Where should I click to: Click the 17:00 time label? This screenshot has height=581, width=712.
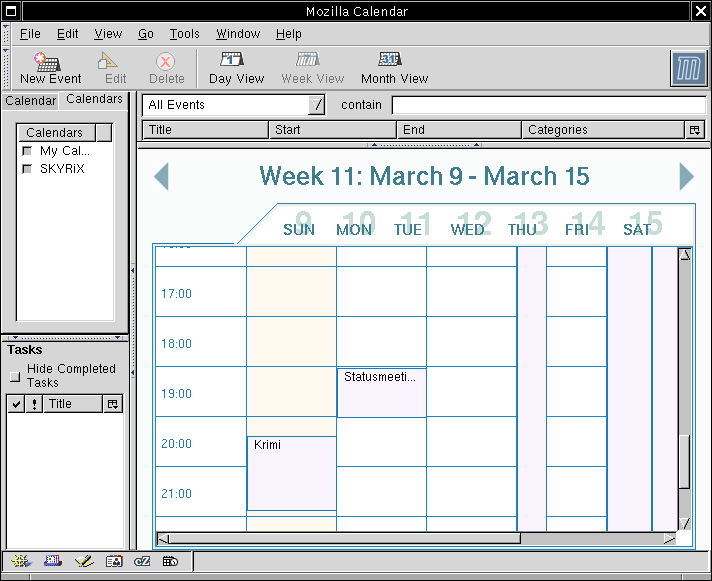176,294
